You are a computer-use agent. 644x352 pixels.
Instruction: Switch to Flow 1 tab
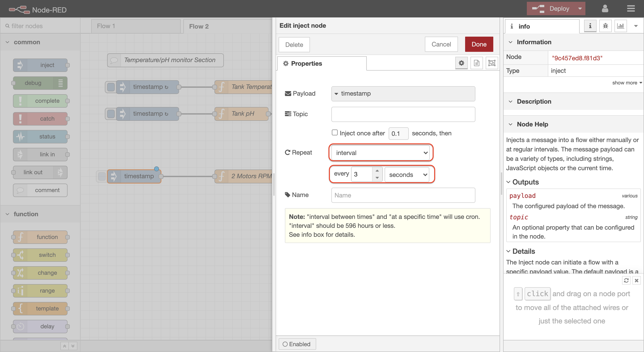click(136, 26)
